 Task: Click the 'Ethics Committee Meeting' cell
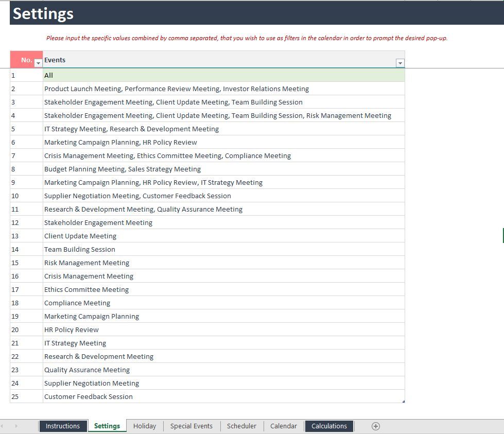coord(224,290)
